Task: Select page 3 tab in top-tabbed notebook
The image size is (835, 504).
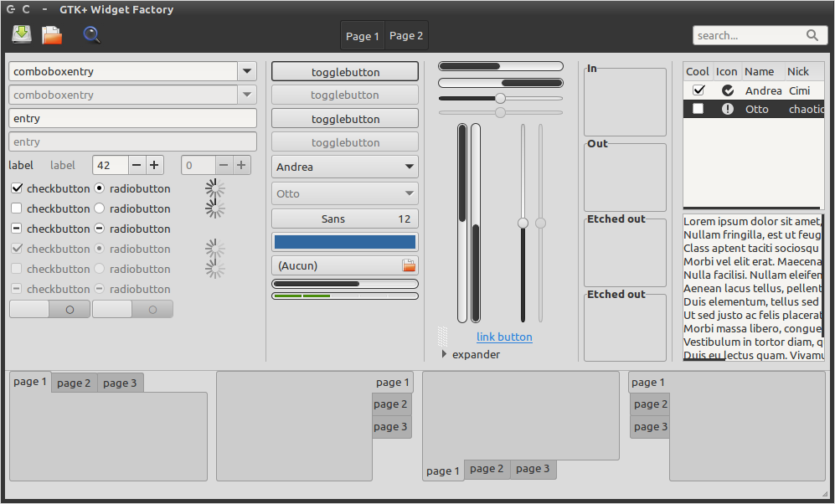Action: tap(120, 383)
